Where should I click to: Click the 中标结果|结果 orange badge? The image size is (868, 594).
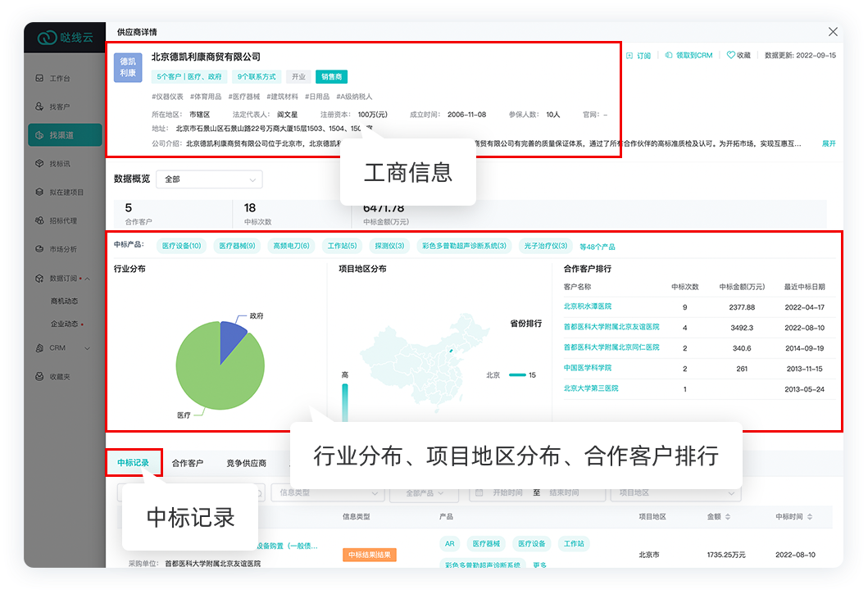pyautogui.click(x=369, y=555)
